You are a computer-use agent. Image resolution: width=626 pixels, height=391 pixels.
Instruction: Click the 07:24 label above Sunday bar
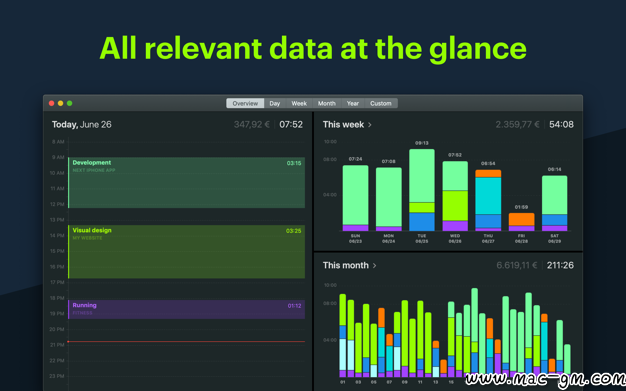pos(355,159)
